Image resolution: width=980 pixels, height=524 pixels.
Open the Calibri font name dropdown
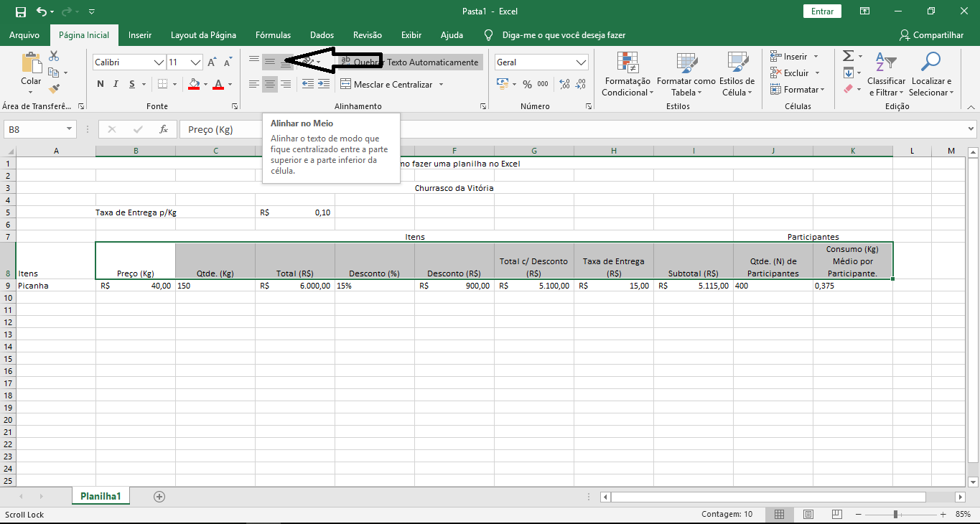pos(159,62)
